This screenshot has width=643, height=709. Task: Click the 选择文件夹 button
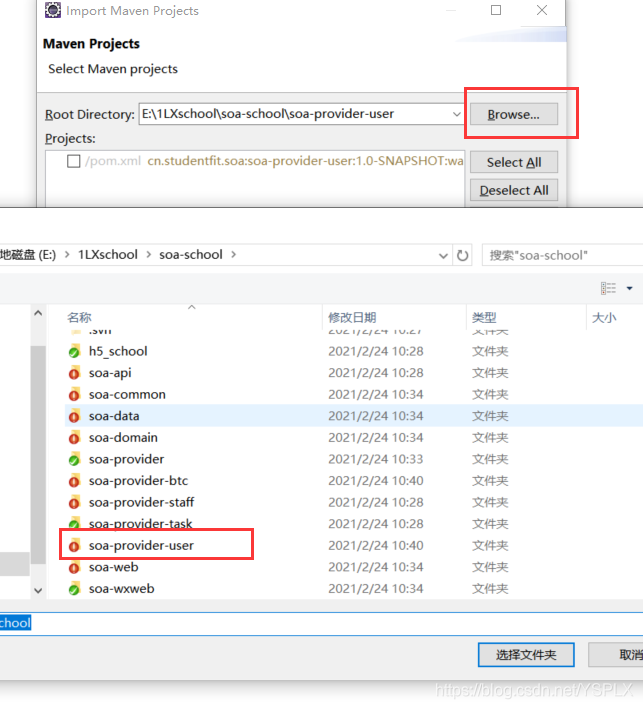click(x=526, y=655)
